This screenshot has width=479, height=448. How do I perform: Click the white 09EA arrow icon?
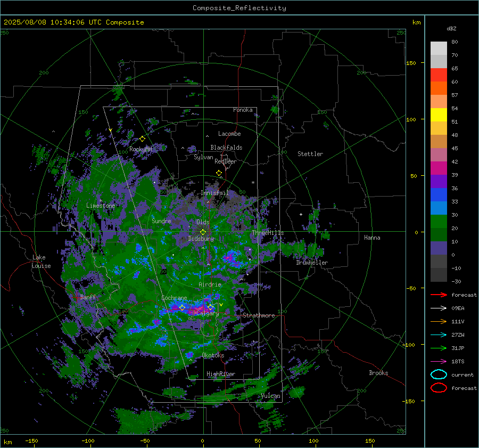point(439,308)
